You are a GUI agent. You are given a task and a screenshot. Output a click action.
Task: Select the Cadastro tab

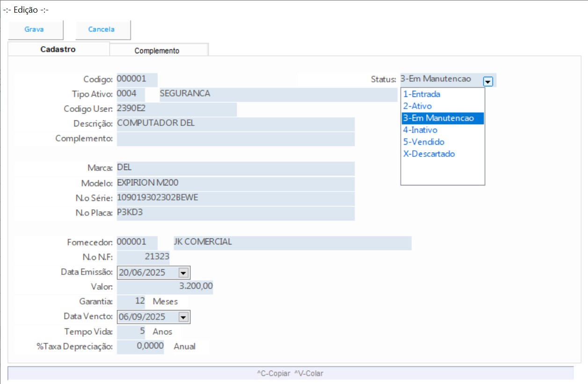coord(58,49)
